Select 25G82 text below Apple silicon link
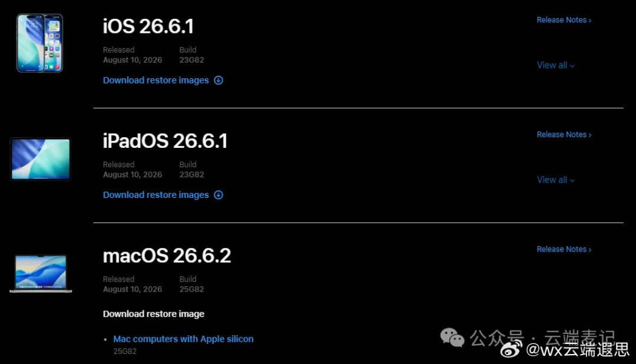Image resolution: width=636 pixels, height=364 pixels. [125, 352]
